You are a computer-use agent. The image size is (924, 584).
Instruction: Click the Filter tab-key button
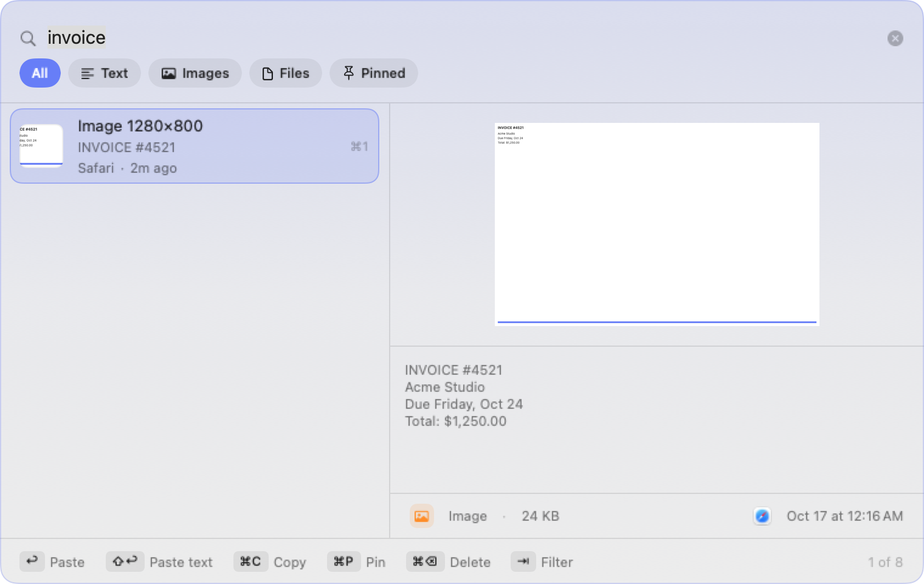click(523, 561)
